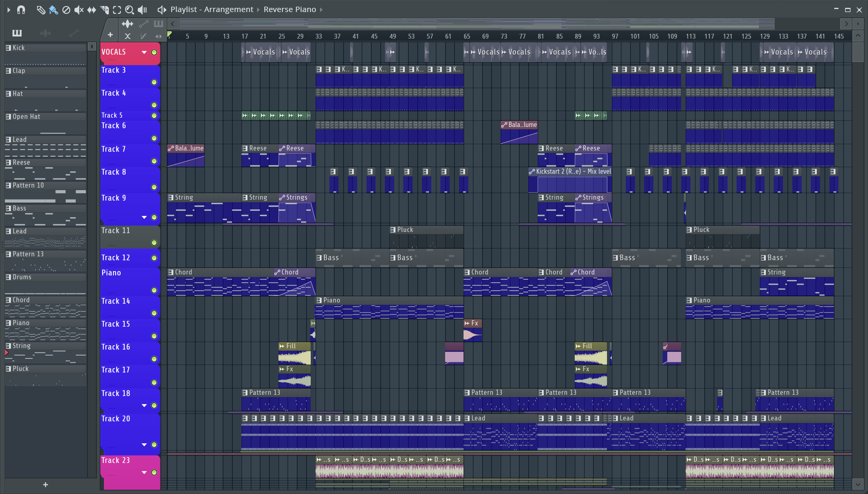Click the speaker icon beside Playlist title
This screenshot has width=868, height=494.
162,10
